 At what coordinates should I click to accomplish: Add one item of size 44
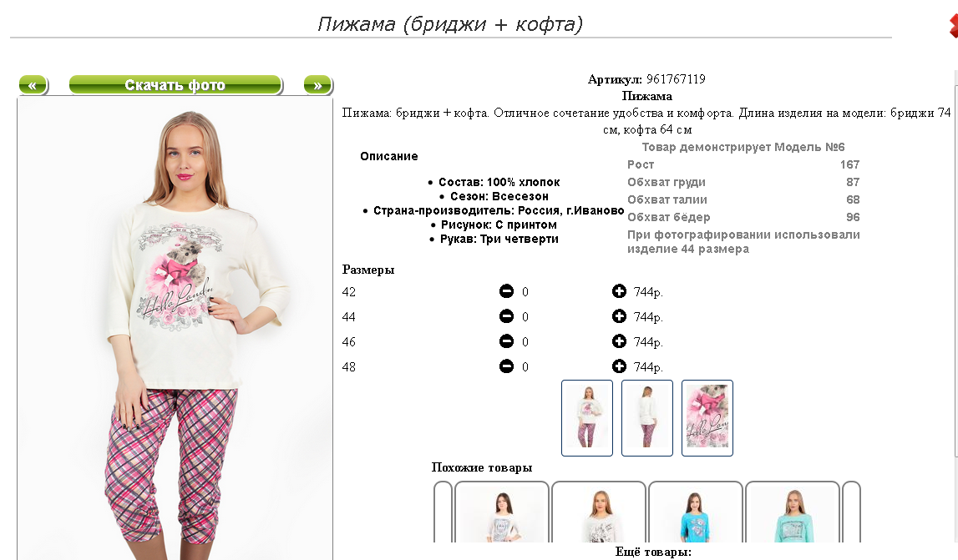click(619, 316)
